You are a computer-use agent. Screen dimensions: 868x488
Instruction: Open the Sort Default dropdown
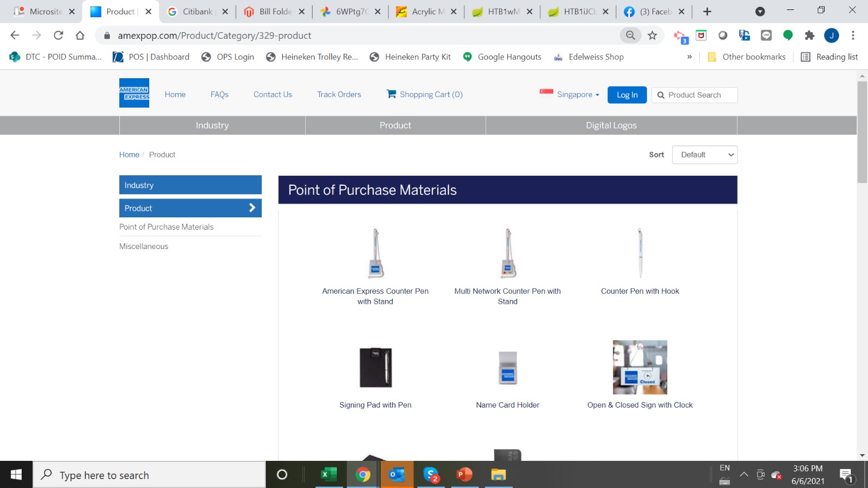(705, 155)
